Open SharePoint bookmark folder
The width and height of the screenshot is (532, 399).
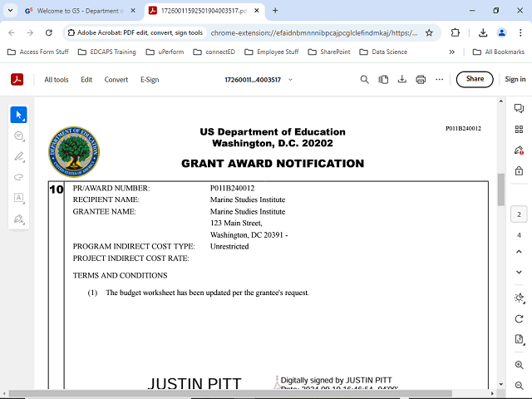[x=329, y=52]
